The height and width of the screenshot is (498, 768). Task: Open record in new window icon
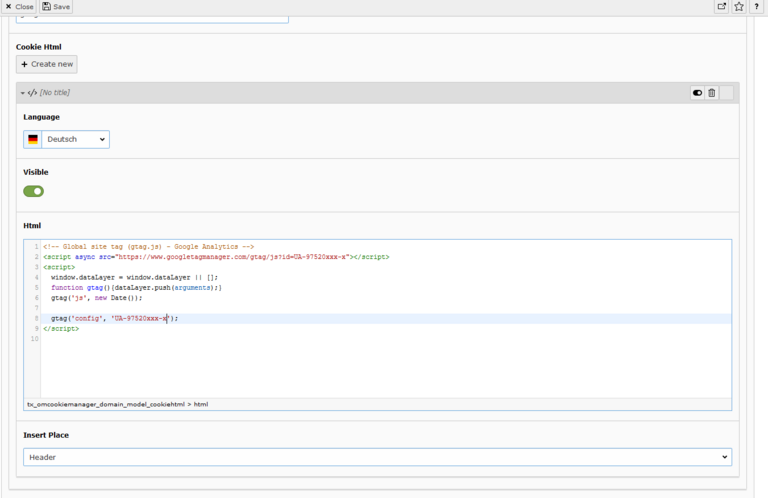(x=721, y=7)
